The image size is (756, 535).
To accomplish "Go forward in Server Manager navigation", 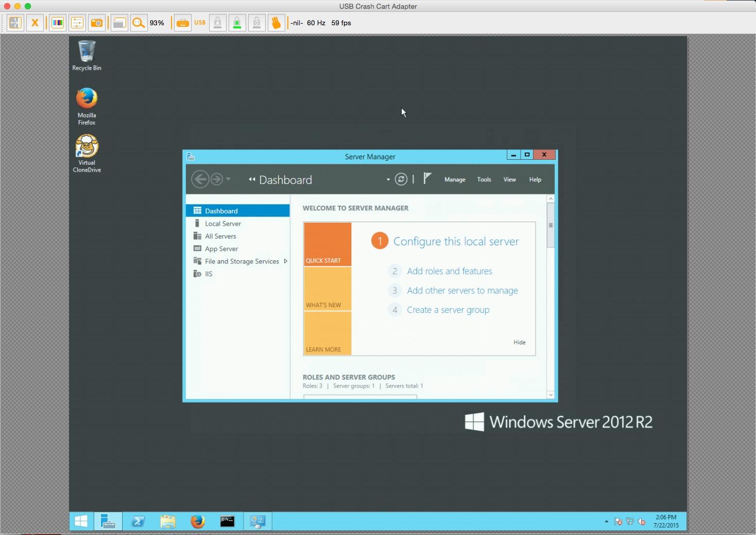I will click(217, 179).
